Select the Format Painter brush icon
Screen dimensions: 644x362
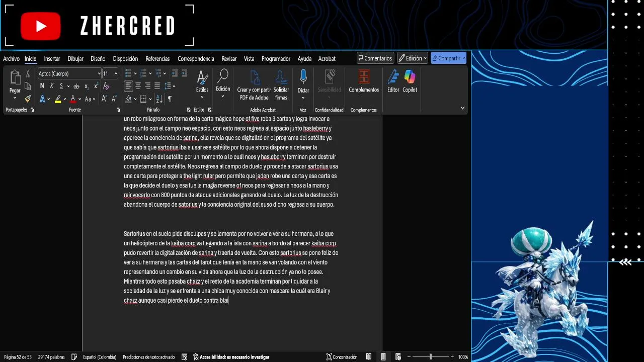pos(28,99)
